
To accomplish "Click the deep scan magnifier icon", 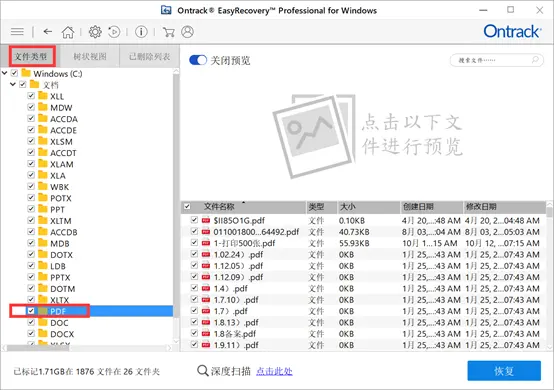I will click(202, 371).
